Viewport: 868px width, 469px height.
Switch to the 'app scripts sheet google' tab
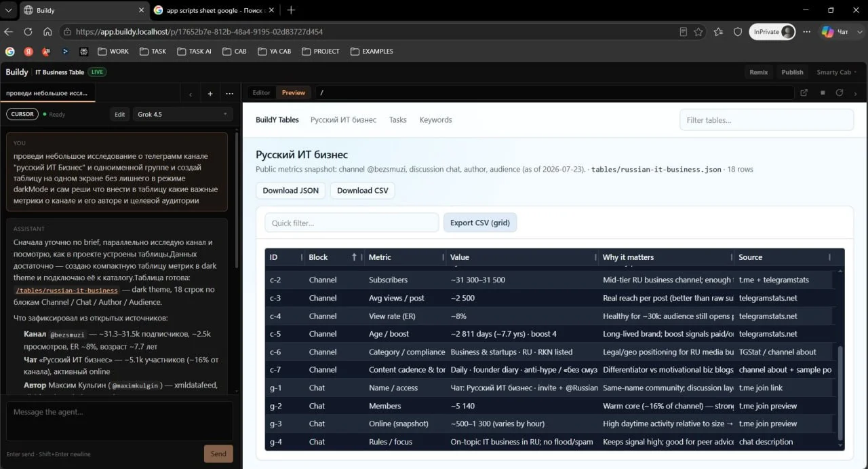tap(213, 10)
